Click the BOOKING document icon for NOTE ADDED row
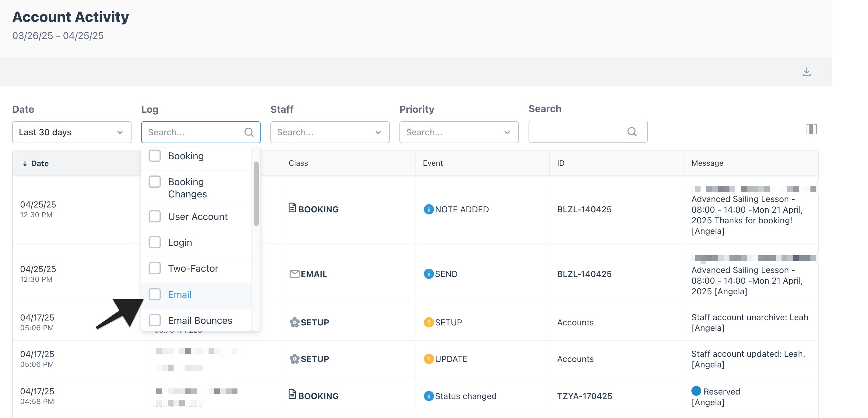Image resolution: width=868 pixels, height=418 pixels. (292, 208)
